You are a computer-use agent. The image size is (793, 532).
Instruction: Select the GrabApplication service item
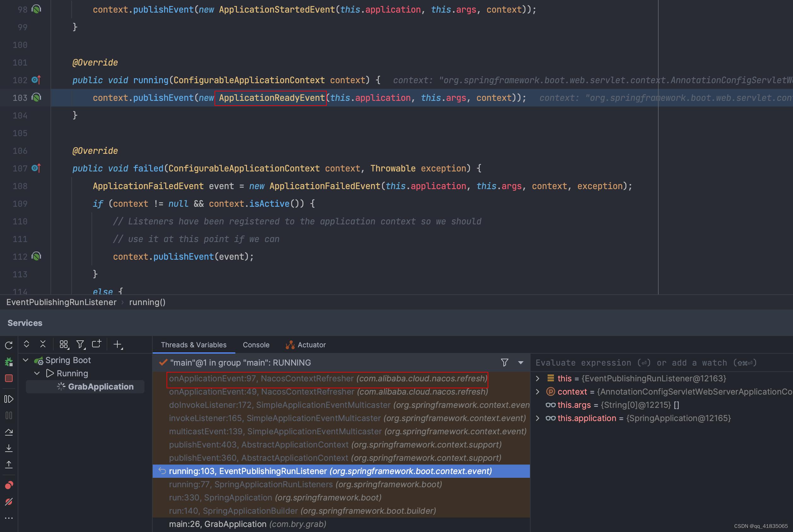click(101, 386)
